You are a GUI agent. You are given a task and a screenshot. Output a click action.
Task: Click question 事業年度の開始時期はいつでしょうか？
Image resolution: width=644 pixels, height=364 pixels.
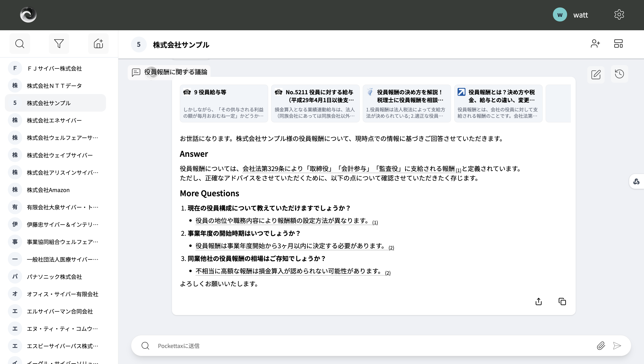(x=244, y=233)
